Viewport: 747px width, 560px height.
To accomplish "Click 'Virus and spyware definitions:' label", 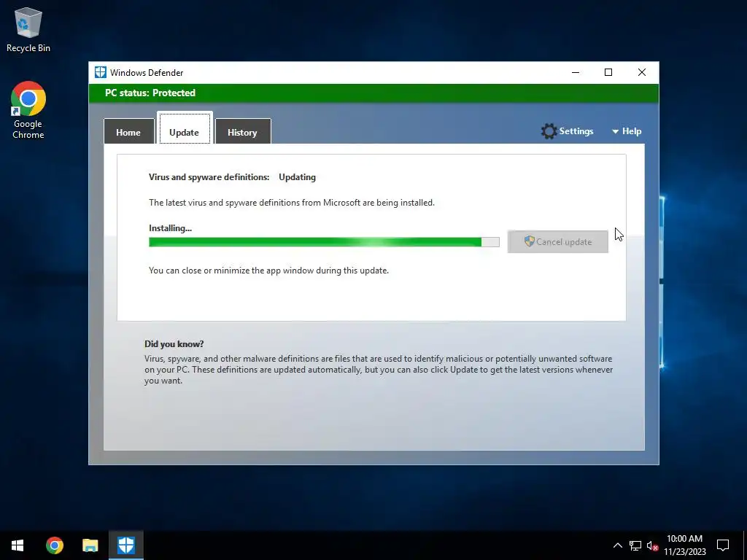I will pos(209,177).
